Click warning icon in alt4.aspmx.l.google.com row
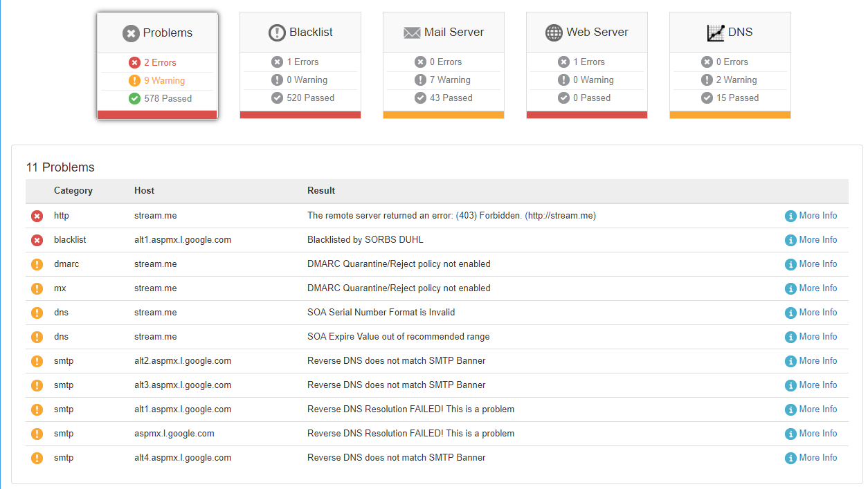This screenshot has width=868, height=489. (x=37, y=459)
